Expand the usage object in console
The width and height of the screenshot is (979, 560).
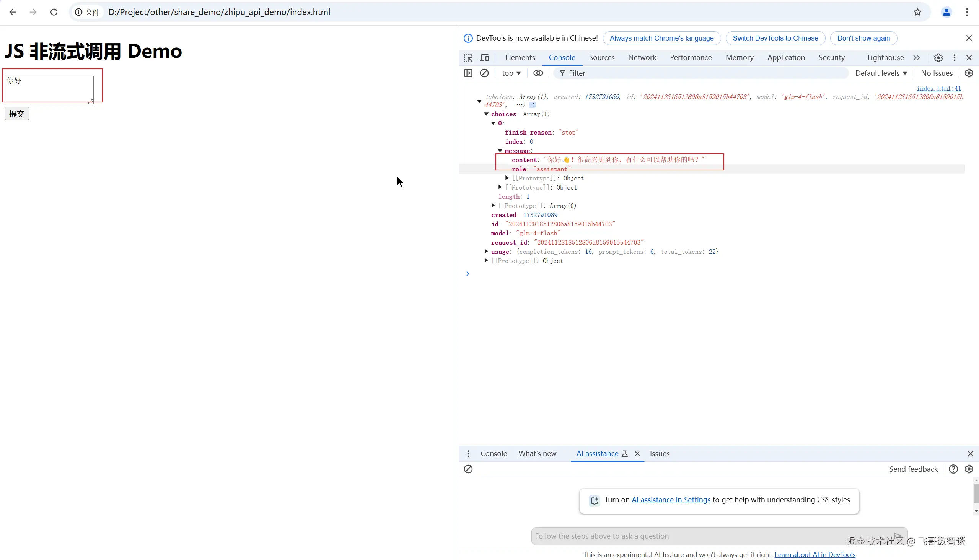tap(486, 251)
